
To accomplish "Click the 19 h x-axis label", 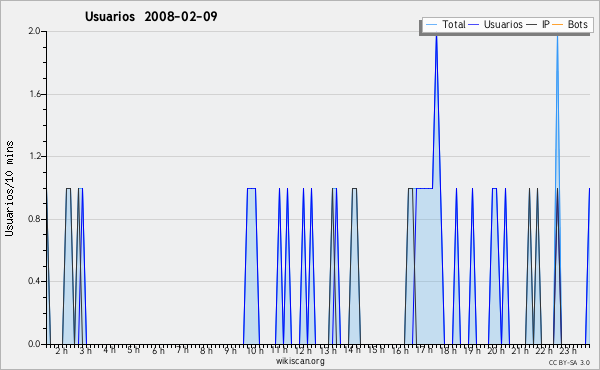I will [x=473, y=351].
